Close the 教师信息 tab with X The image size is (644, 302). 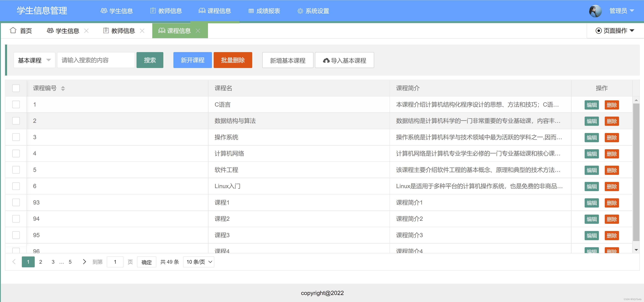pyautogui.click(x=142, y=31)
